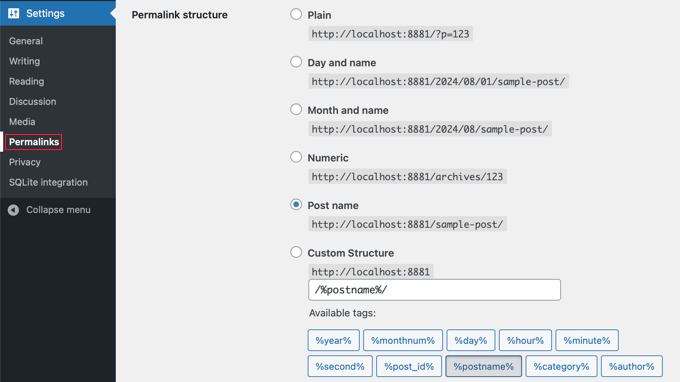Screen dimensions: 680x382
Task: Click the archives/123 example URL
Action: tap(407, 177)
